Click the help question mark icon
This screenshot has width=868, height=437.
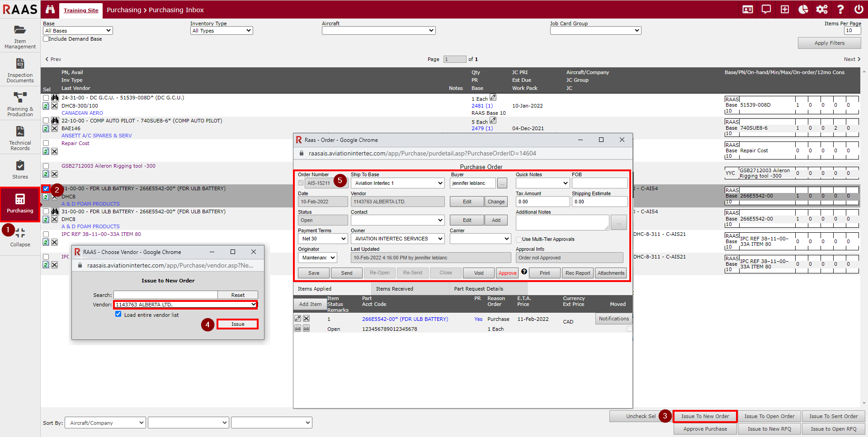point(840,9)
